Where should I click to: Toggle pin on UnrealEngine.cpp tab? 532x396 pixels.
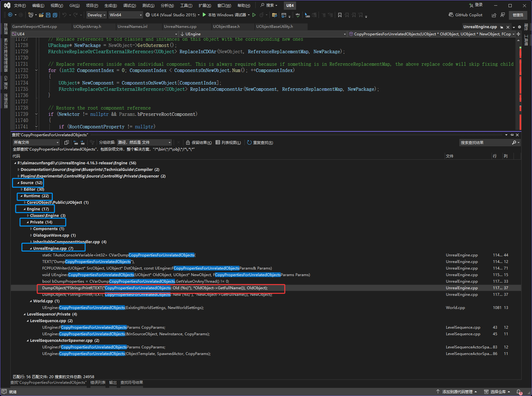point(502,27)
